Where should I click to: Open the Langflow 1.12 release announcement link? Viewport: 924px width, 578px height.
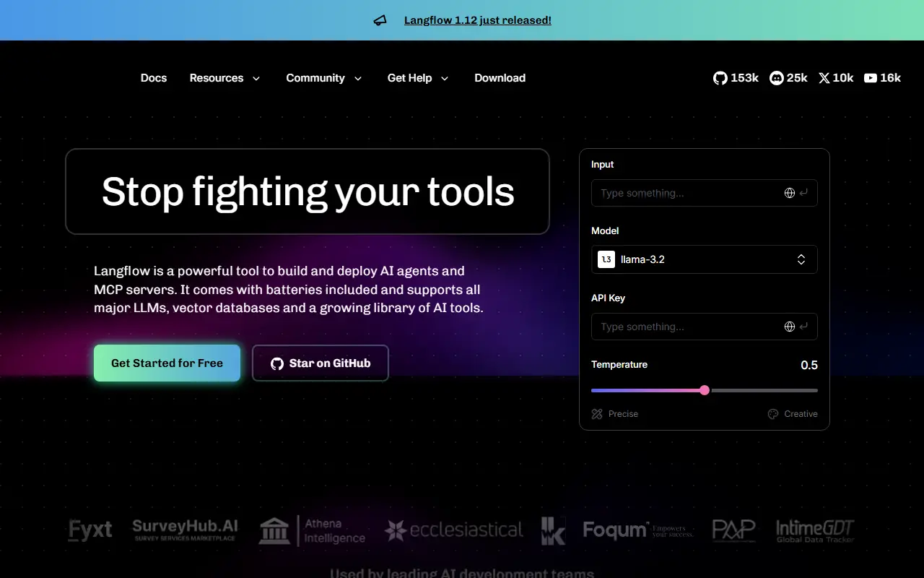(478, 20)
